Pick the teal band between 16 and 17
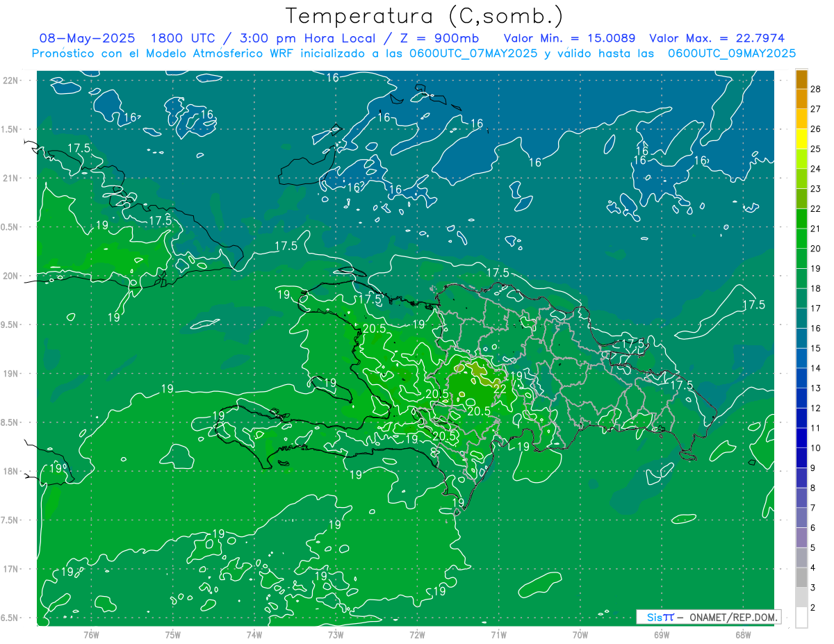Viewport: 834px width, 644px height. [801, 318]
